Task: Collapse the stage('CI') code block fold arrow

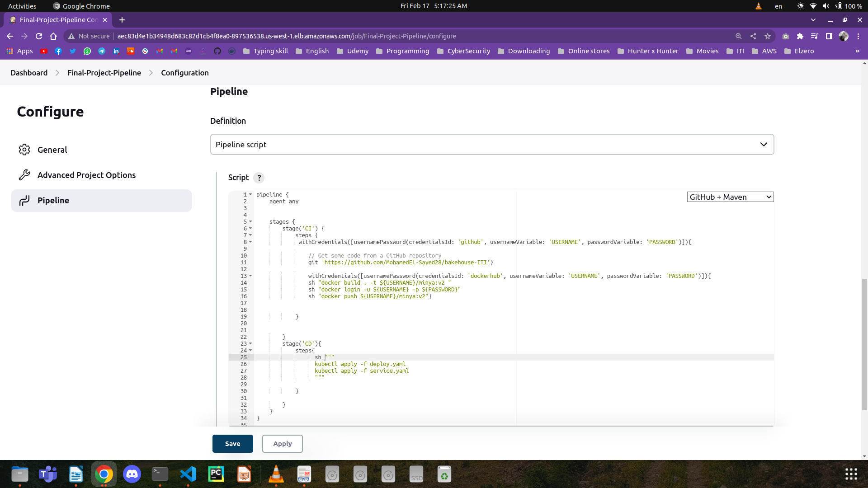Action: tap(251, 229)
